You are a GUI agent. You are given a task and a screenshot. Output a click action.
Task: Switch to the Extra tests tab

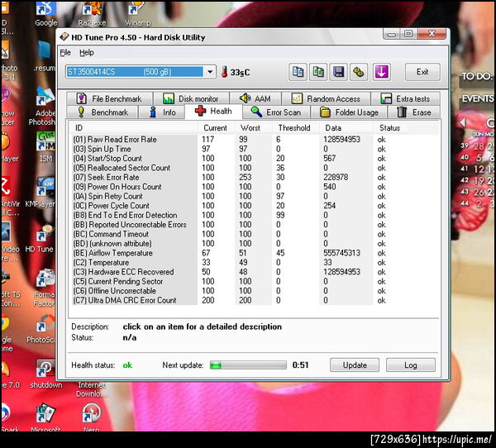[405, 98]
